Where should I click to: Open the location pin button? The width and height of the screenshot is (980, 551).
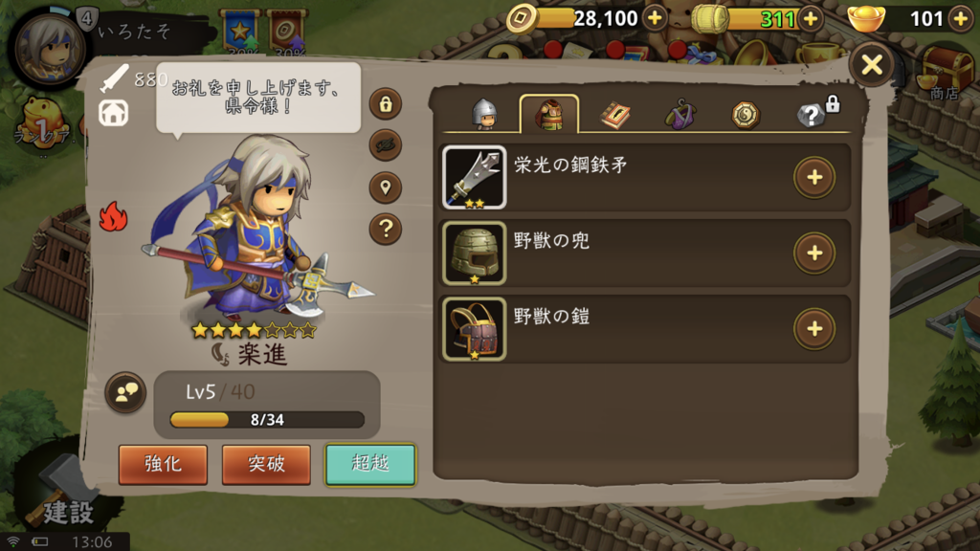386,187
